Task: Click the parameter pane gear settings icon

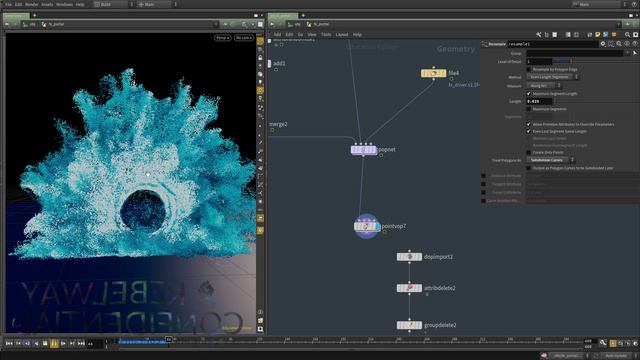Action: [603, 44]
